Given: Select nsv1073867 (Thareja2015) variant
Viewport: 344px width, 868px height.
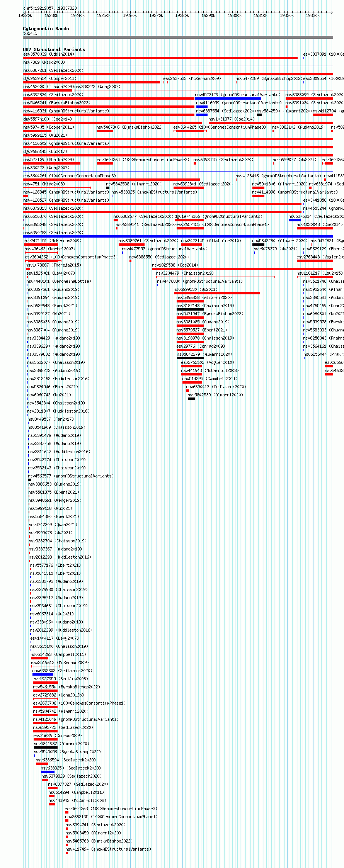Looking at the screenshot, I should click(53, 265).
